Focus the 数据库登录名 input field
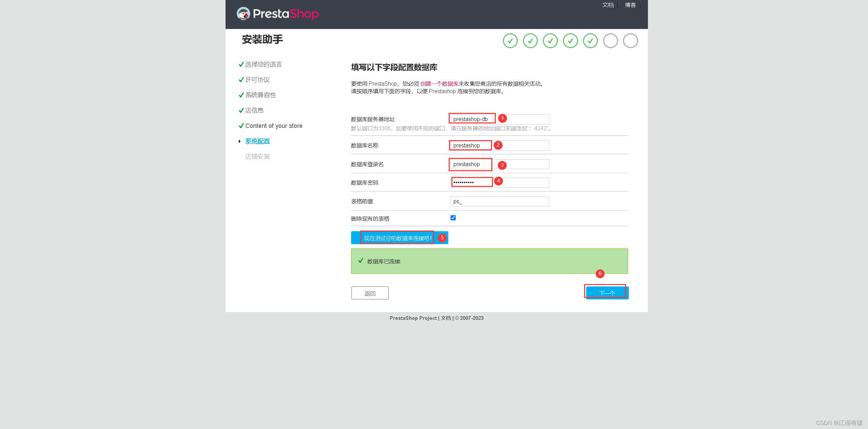Screen dimensions: 868x429 pos(500,164)
